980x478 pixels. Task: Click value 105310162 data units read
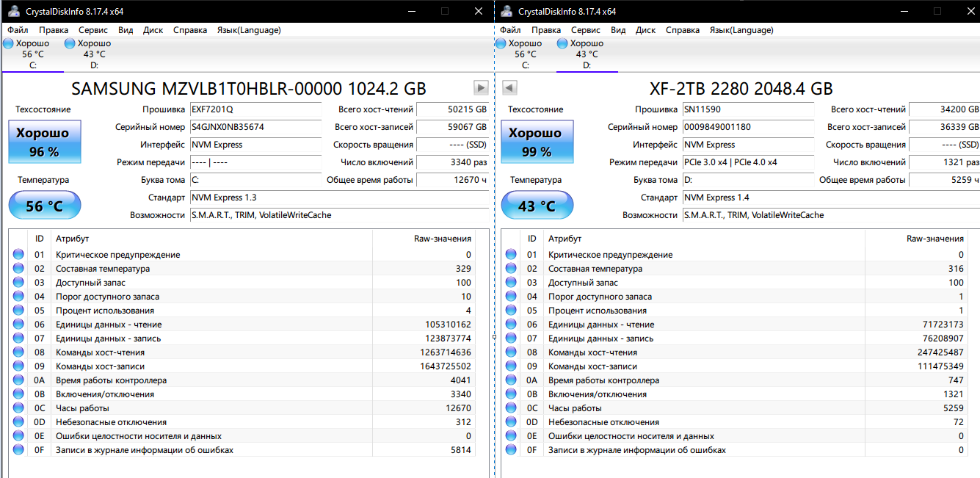[x=448, y=325]
